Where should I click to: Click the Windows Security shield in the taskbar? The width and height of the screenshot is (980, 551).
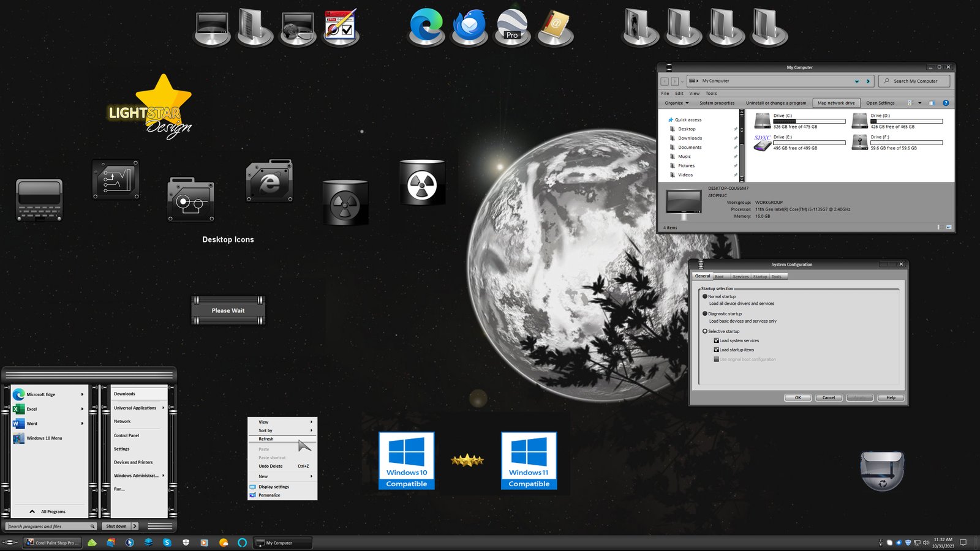click(186, 542)
